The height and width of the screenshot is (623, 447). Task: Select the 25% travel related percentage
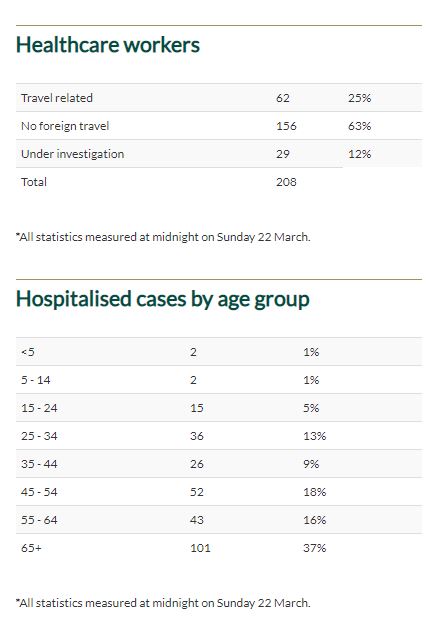360,98
